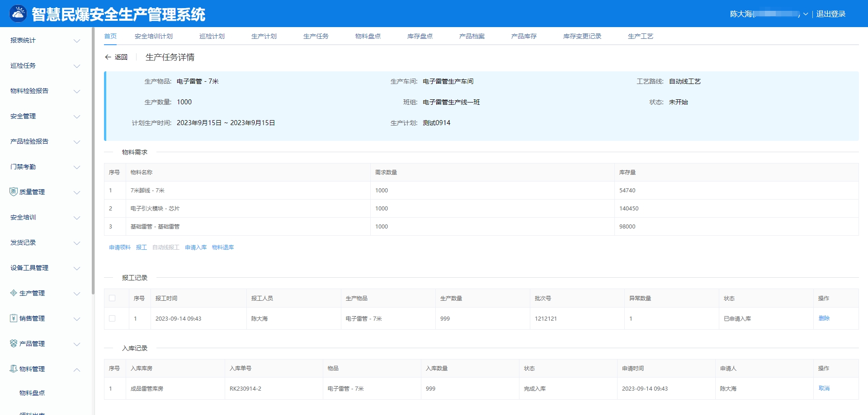Open the user dropdown next to 陈大海

[x=806, y=14]
